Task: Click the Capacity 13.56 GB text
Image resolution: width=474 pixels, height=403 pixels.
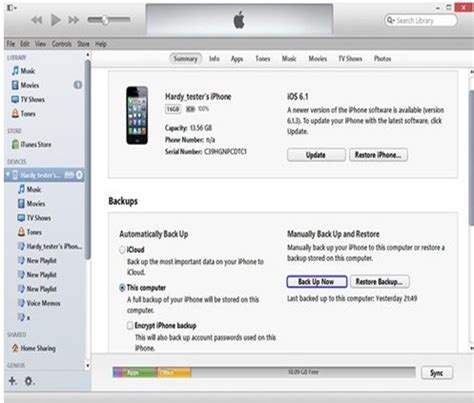Action: [188, 128]
